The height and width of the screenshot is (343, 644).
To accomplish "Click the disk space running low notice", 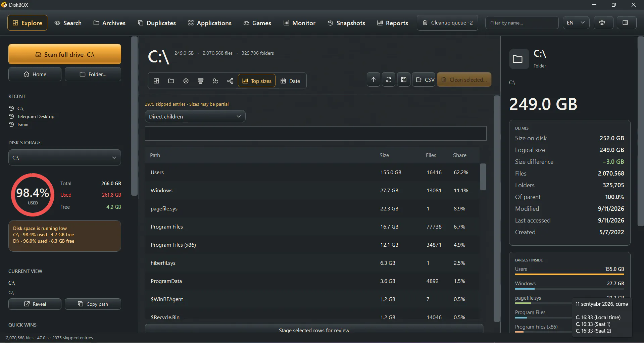I will tap(65, 236).
